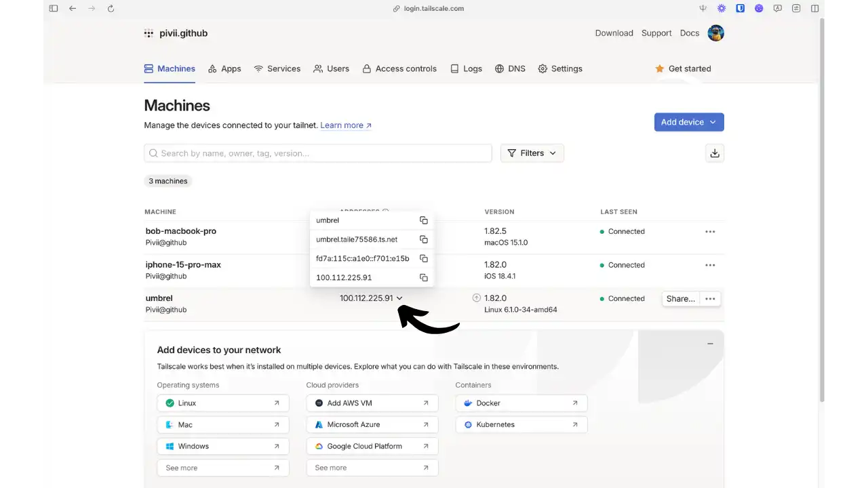
Task: Reload the login.tailscale.com page
Action: (x=111, y=8)
